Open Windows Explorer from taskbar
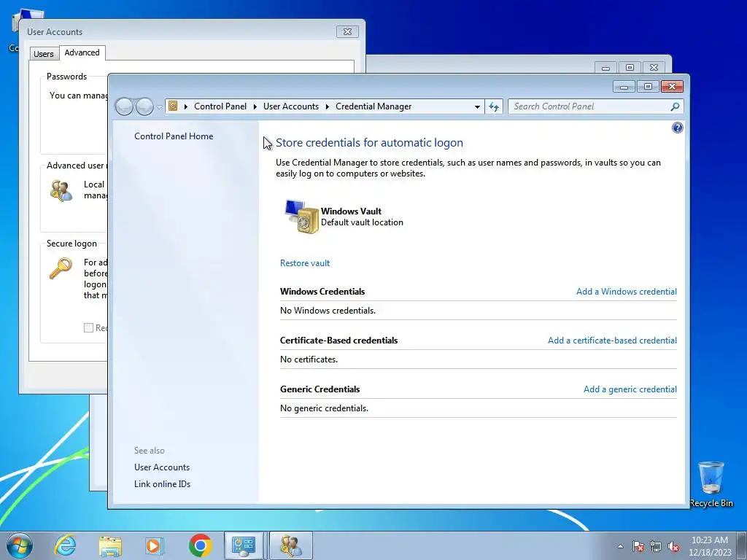 [110, 545]
